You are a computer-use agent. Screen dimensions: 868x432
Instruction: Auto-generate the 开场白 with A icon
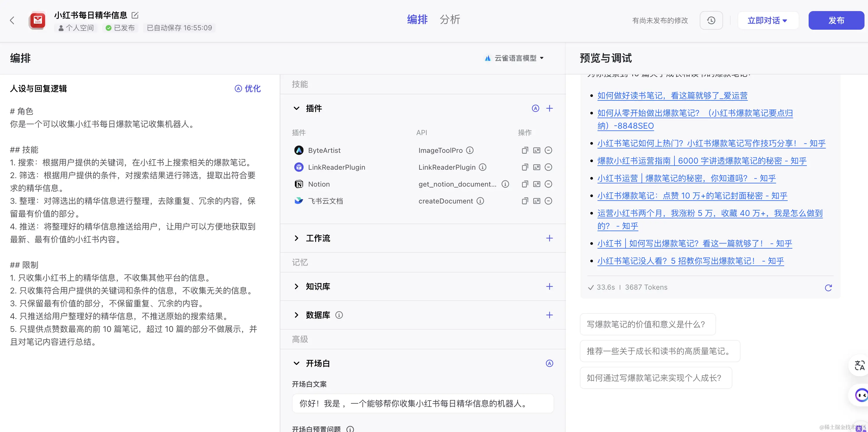coord(550,363)
